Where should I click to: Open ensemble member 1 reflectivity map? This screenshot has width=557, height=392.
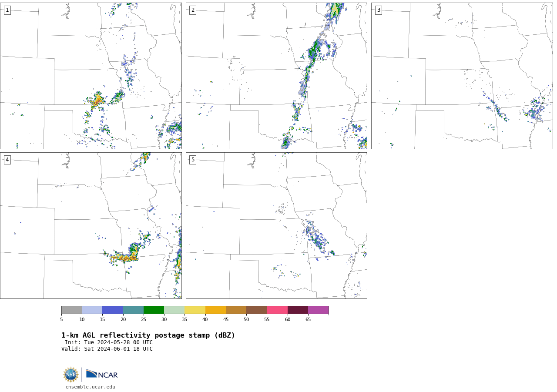click(91, 76)
